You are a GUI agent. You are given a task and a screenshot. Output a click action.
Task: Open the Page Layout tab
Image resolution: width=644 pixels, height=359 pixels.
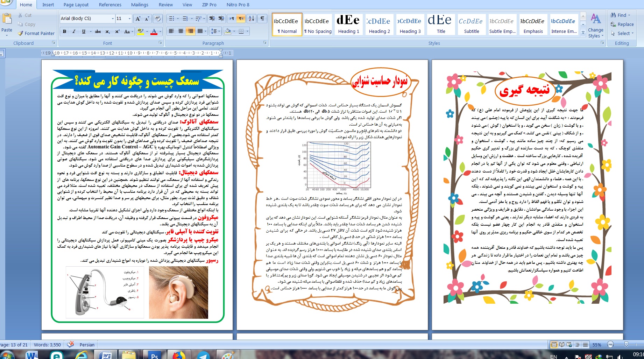tap(76, 5)
